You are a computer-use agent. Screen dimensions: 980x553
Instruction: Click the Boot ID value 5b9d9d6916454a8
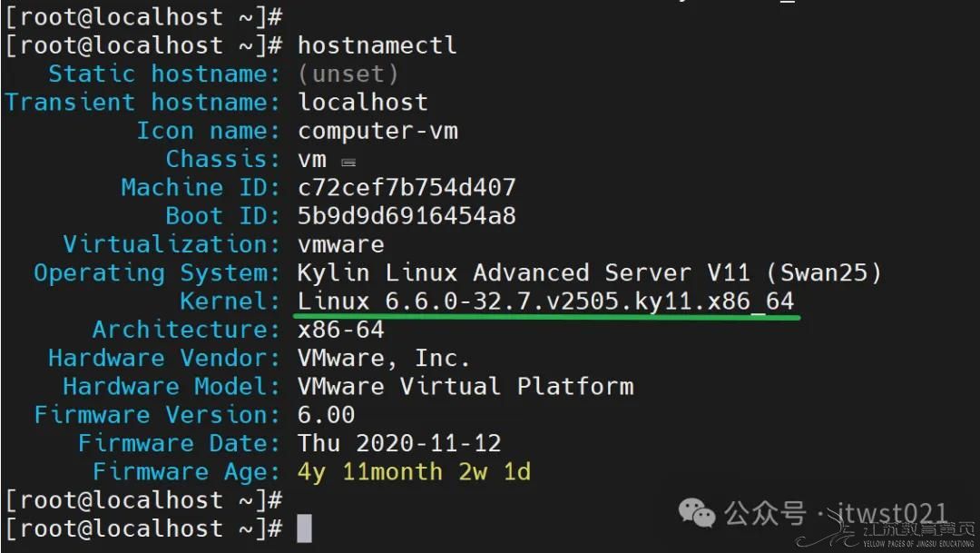(407, 216)
